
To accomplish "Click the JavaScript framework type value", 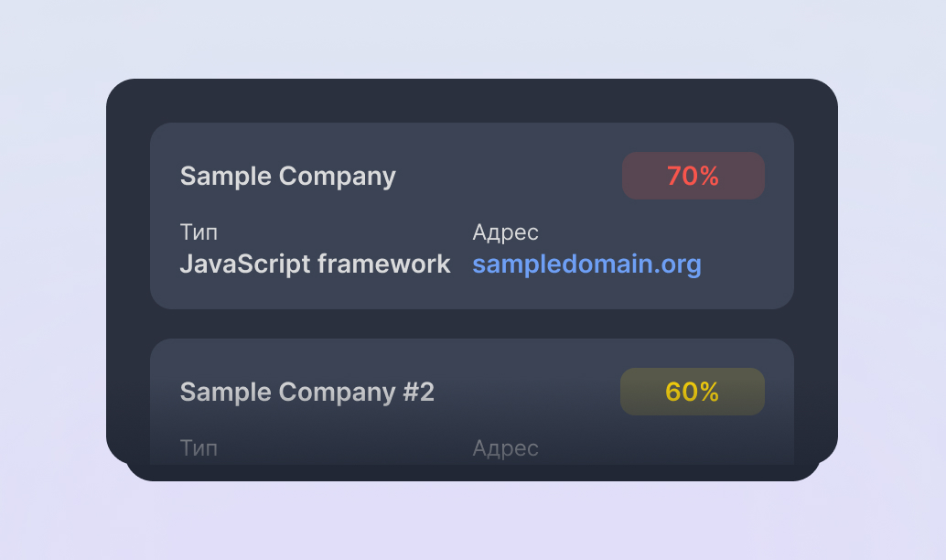I will [315, 264].
